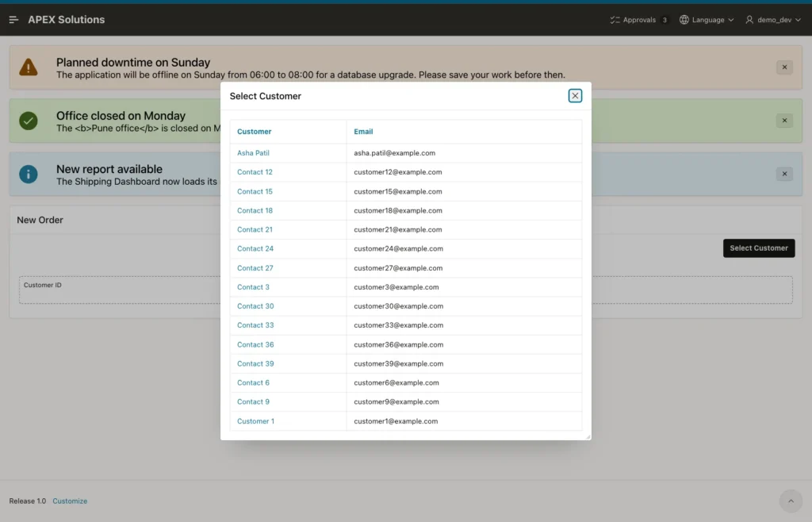Sort by the Email column header
The width and height of the screenshot is (812, 522).
363,132
